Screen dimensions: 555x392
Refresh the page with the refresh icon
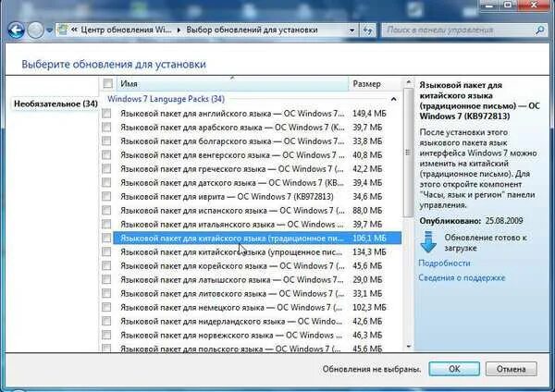[368, 31]
